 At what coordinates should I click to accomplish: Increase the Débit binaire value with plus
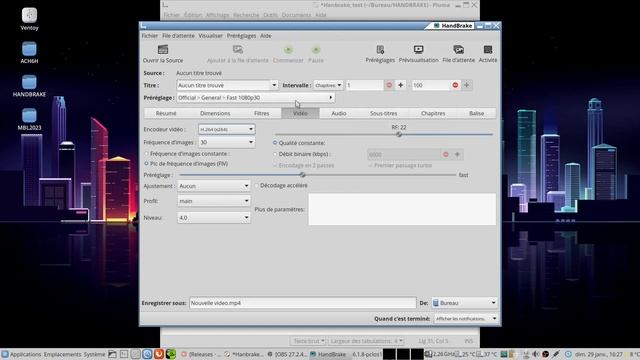tap(457, 154)
